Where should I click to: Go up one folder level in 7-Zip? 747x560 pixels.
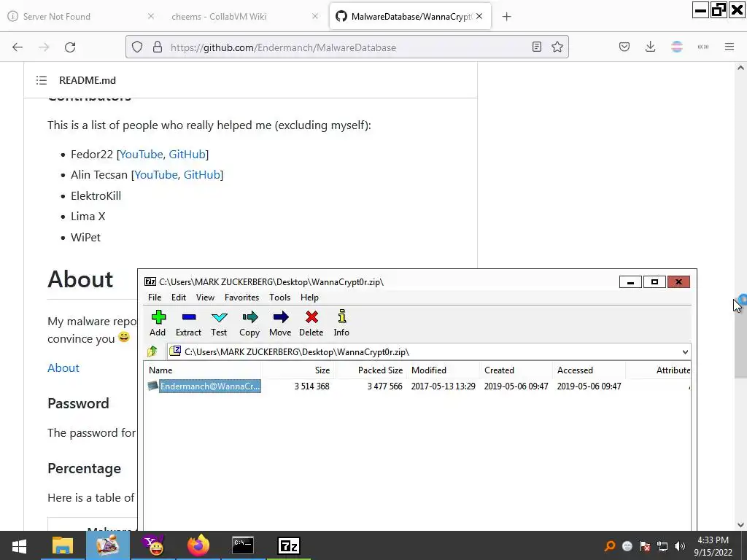(x=152, y=352)
